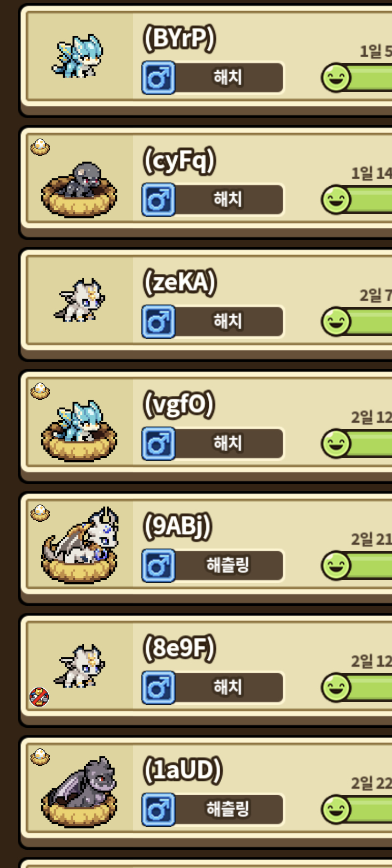This screenshot has height=868, width=392.
Task: Click male gender icon for cyFq
Action: 159,200
